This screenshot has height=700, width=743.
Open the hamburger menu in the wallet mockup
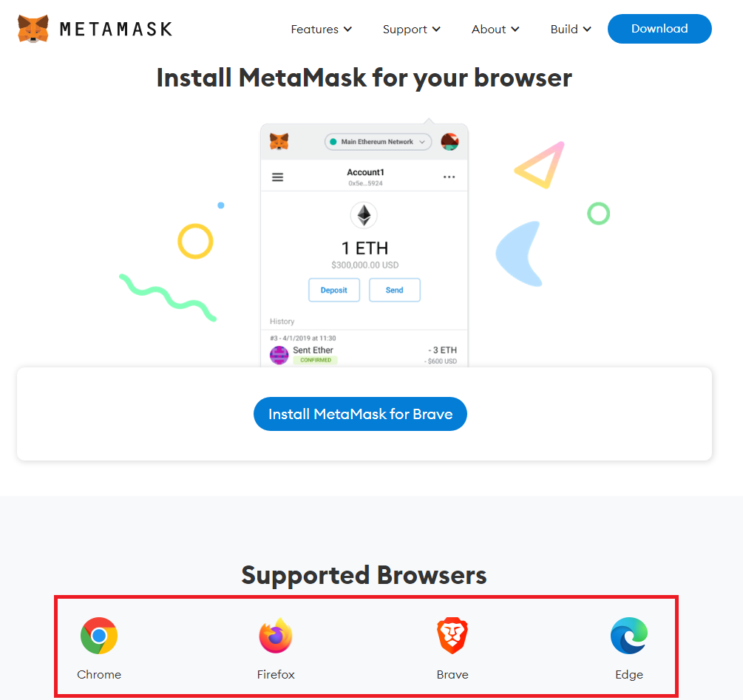pos(277,177)
